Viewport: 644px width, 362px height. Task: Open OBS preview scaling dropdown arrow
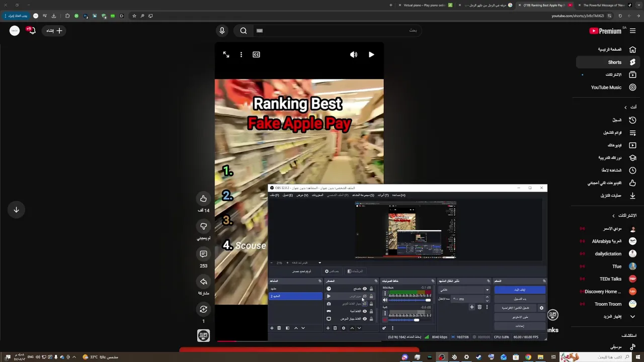pos(319,263)
